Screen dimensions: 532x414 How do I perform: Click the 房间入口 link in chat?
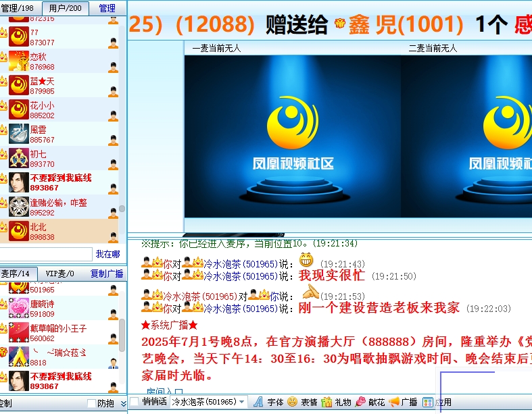(165, 392)
